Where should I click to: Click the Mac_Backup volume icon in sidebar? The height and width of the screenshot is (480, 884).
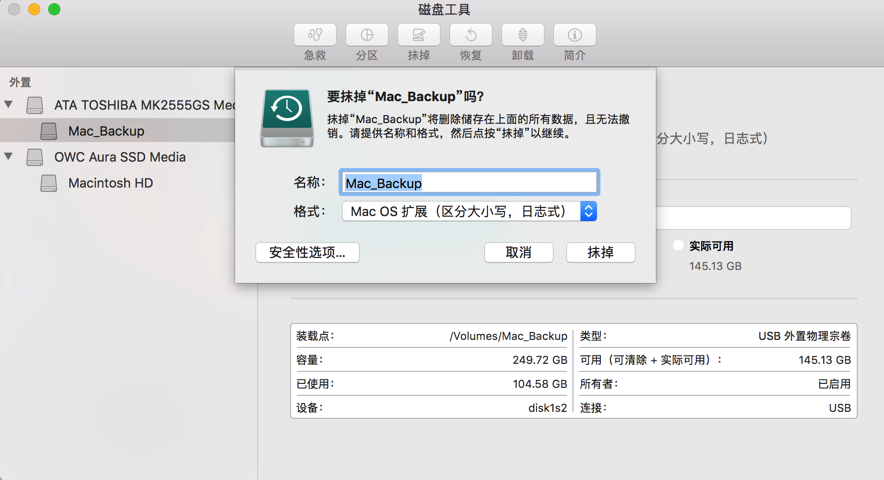[x=48, y=131]
